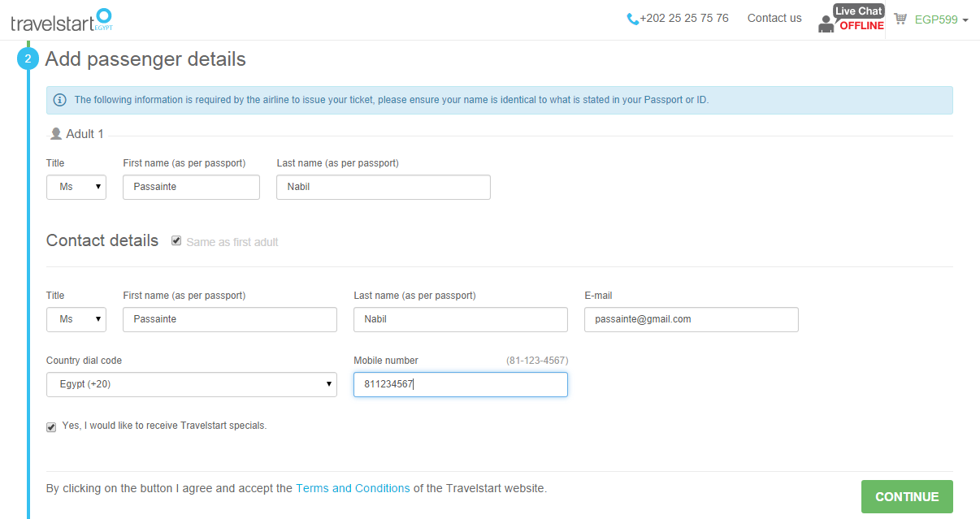Image resolution: width=980 pixels, height=519 pixels.
Task: Toggle the Same as first adult checkbox
Action: point(176,241)
